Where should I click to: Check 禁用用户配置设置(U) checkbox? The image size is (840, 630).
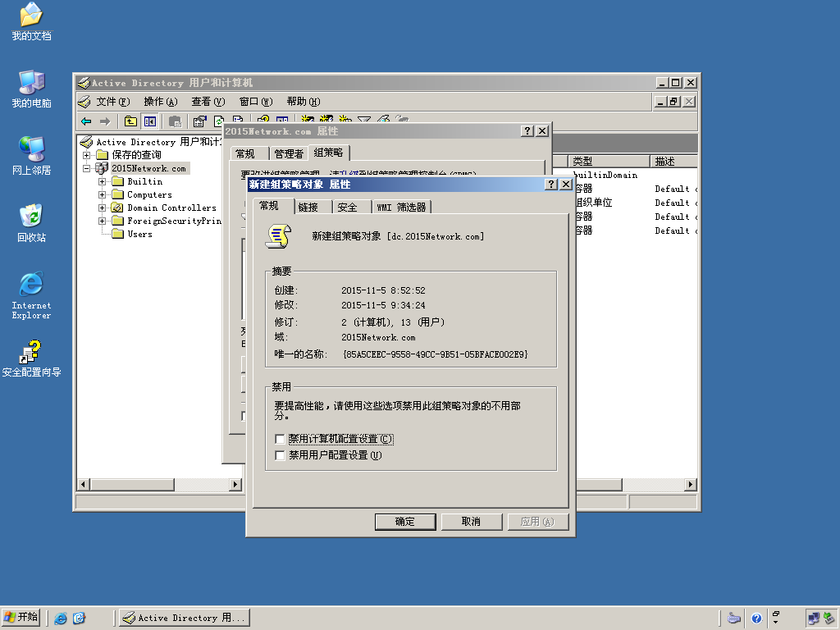point(280,455)
